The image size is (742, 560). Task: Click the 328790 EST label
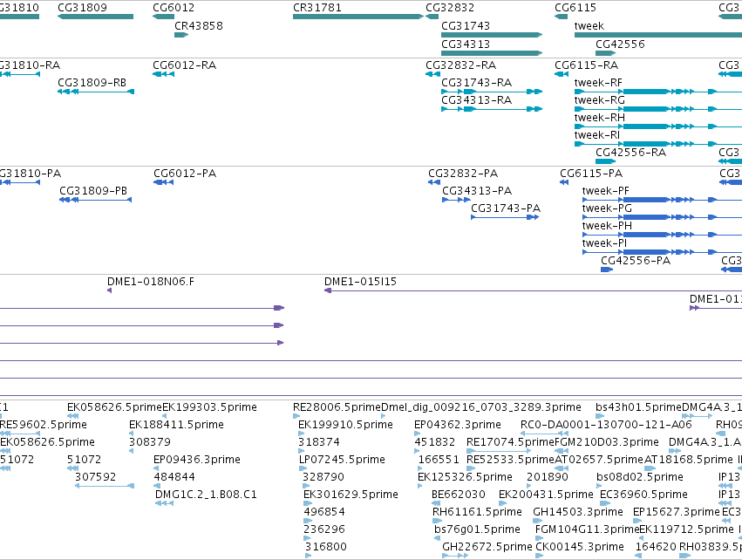[323, 477]
